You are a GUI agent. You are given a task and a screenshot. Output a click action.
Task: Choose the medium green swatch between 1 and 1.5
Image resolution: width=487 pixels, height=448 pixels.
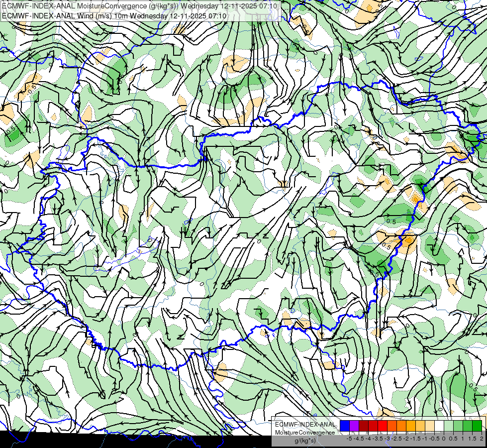[468, 426]
